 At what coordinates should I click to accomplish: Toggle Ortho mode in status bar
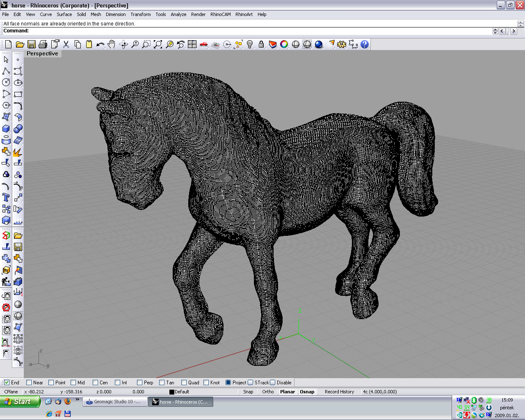(268, 392)
